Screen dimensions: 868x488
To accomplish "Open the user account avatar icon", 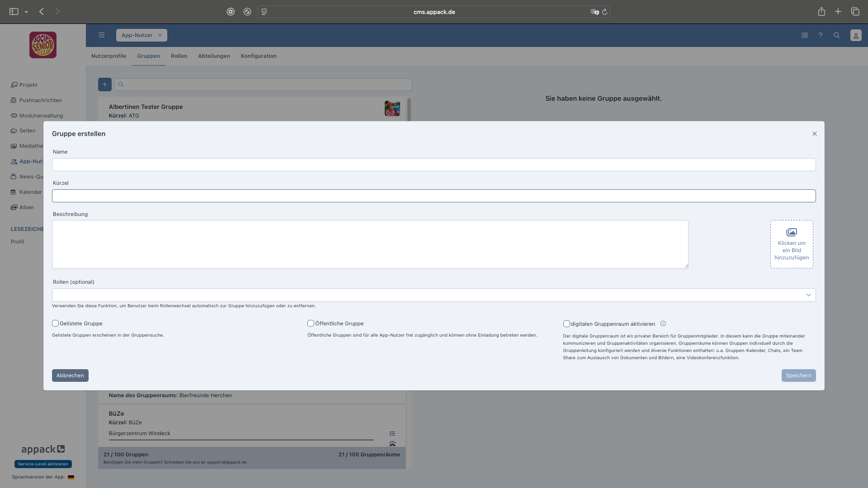I will [x=855, y=35].
